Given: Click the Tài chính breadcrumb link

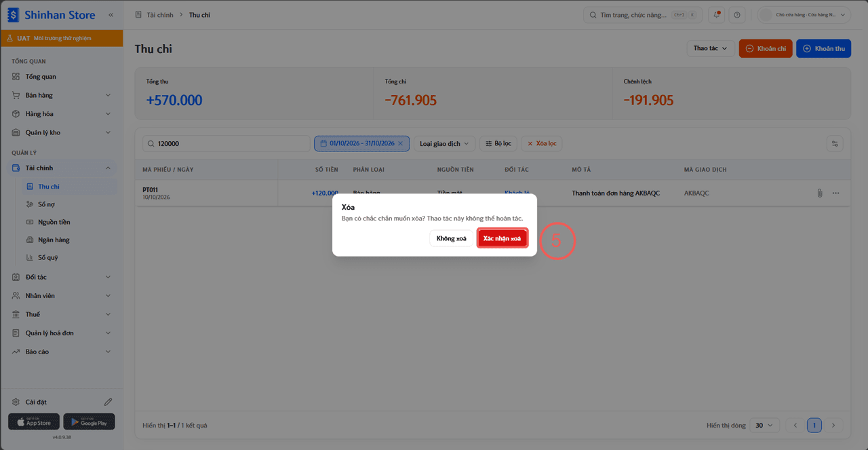Looking at the screenshot, I should coord(160,15).
